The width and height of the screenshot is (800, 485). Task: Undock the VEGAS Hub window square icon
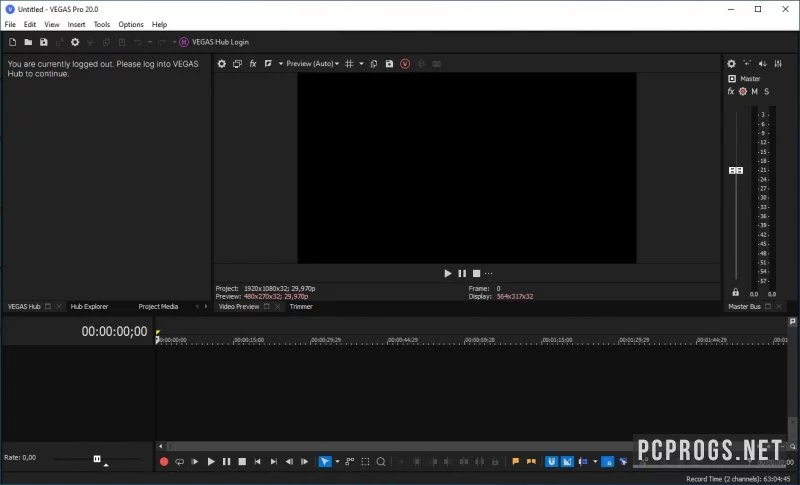tap(48, 307)
